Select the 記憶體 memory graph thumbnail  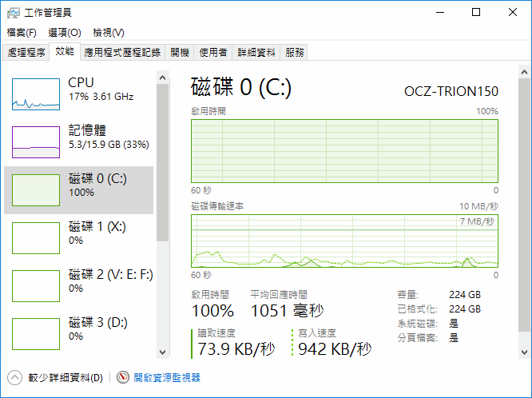click(x=36, y=141)
